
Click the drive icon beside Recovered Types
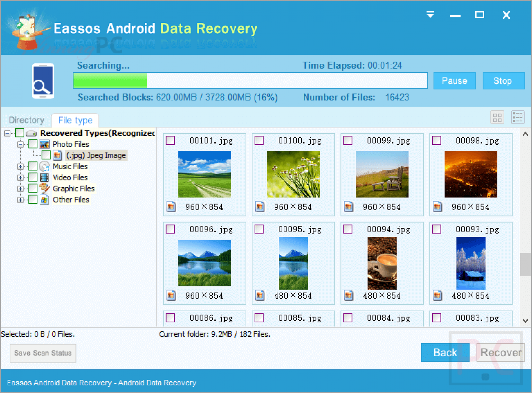[x=32, y=133]
